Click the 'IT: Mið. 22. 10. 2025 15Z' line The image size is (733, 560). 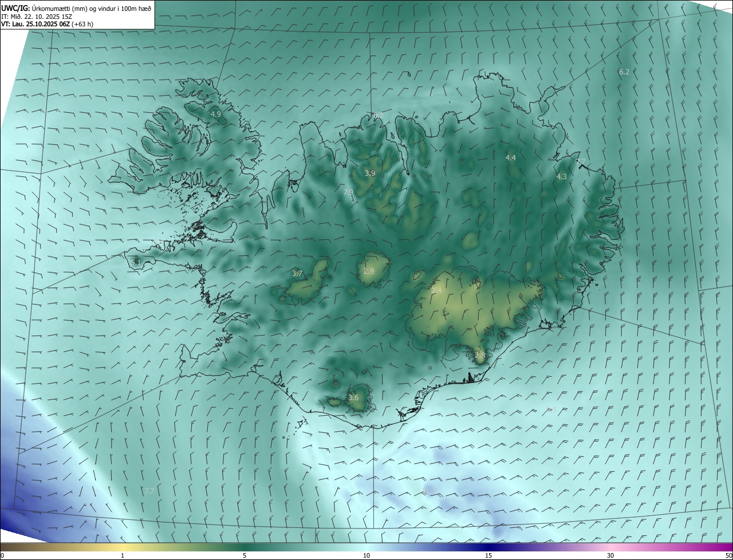coord(36,17)
